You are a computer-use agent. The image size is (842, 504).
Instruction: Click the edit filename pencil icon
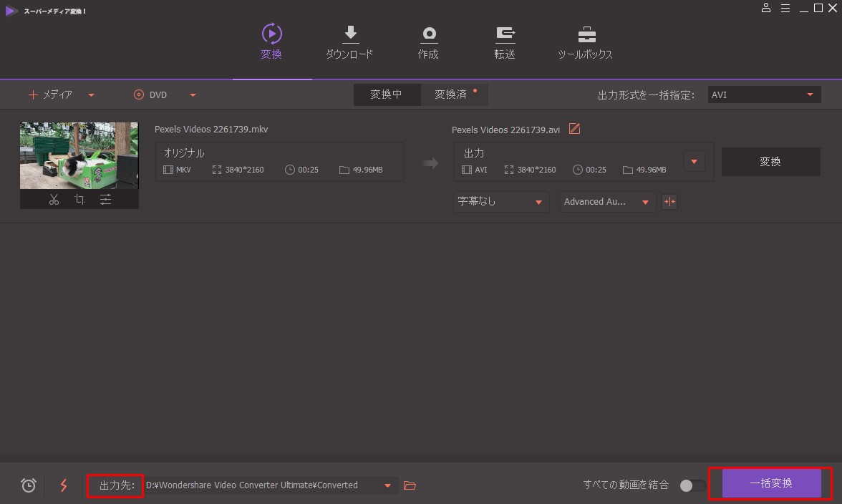point(574,129)
